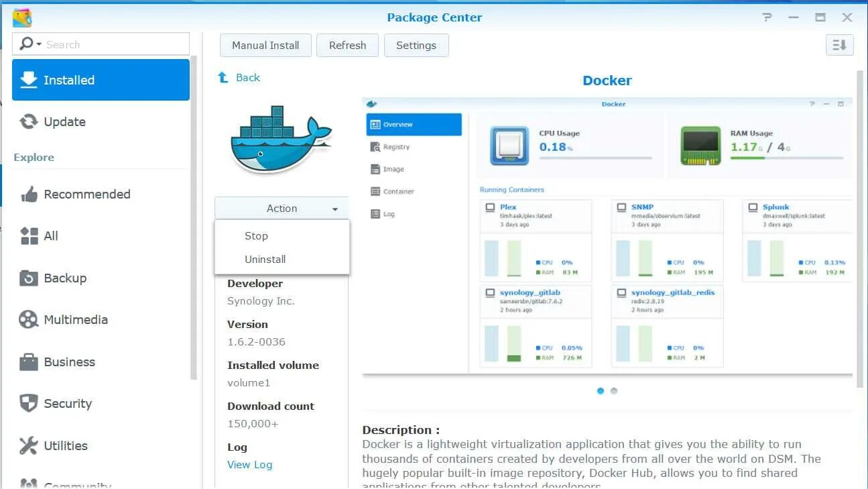Click the Utilities wrench icon
The image size is (868, 489).
click(29, 445)
